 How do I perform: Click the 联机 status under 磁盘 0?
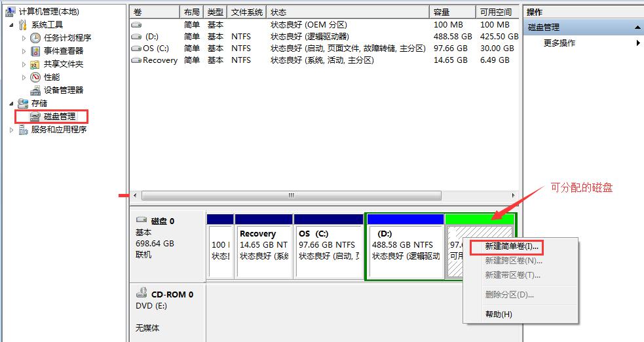point(143,255)
